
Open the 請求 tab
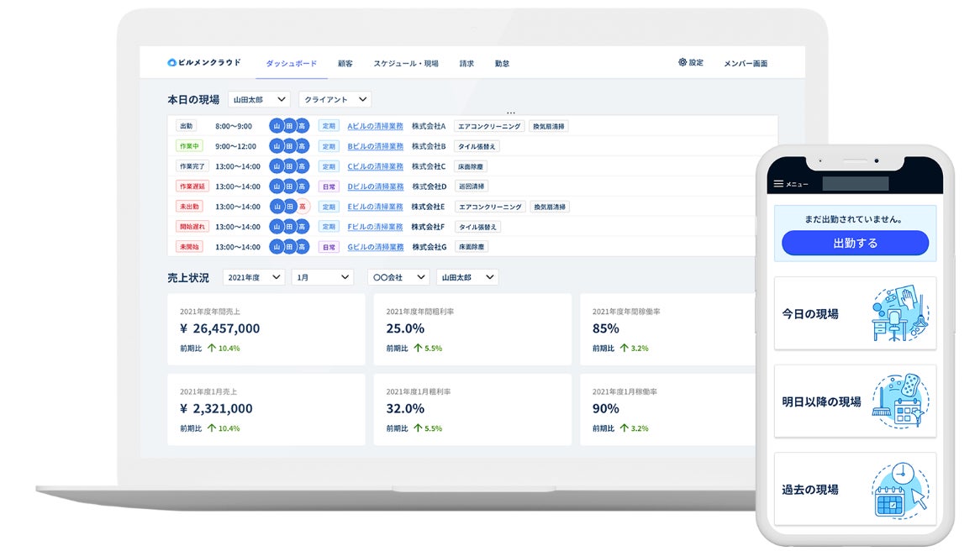(466, 64)
